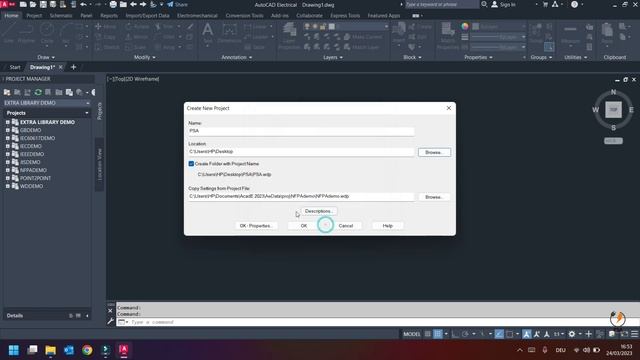Viewport: 640px width, 360px height.
Task: Click the Copy Settings from Project File field
Action: coord(301,196)
